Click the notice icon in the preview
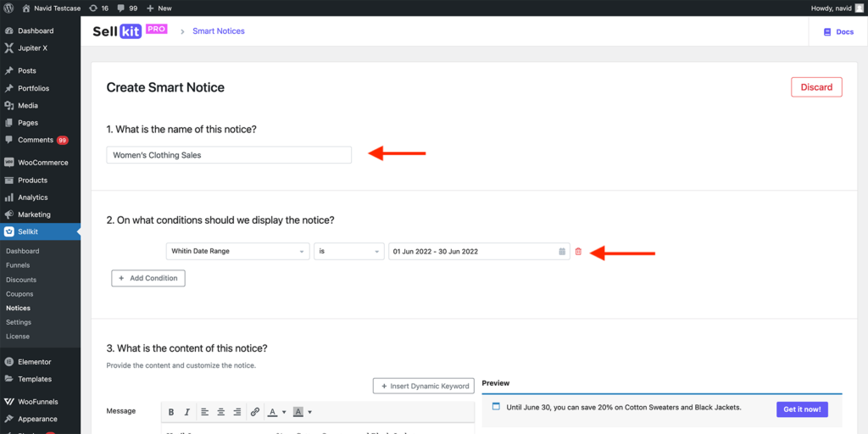Image resolution: width=868 pixels, height=434 pixels. (x=496, y=406)
